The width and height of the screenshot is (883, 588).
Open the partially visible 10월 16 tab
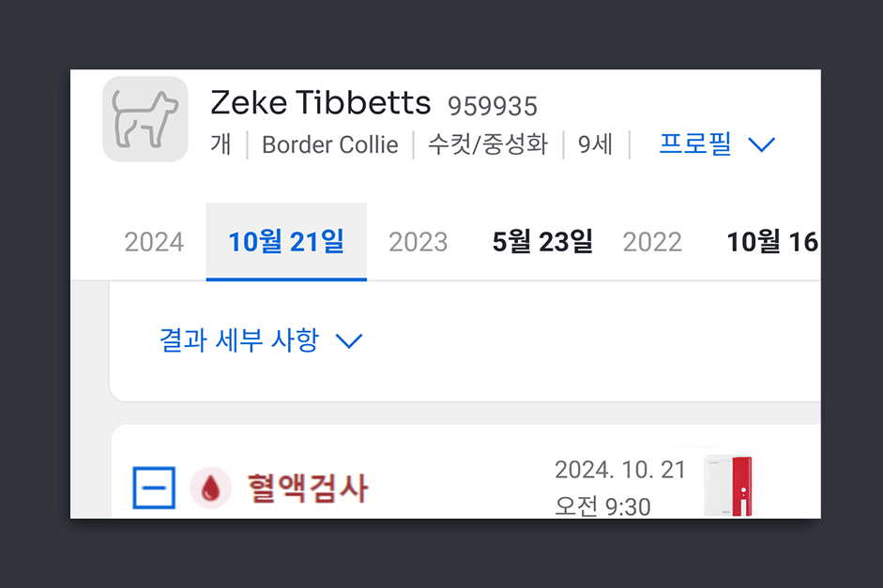pyautogui.click(x=772, y=241)
